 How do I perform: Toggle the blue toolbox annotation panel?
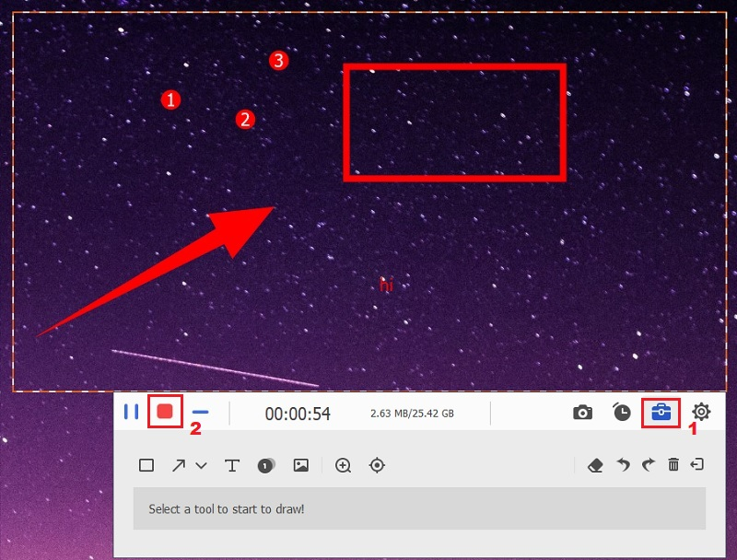[x=661, y=413]
